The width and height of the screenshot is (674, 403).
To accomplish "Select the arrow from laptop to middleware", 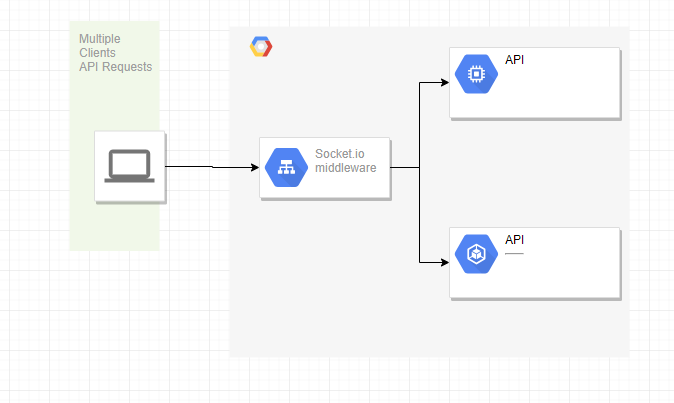I will 212,167.
